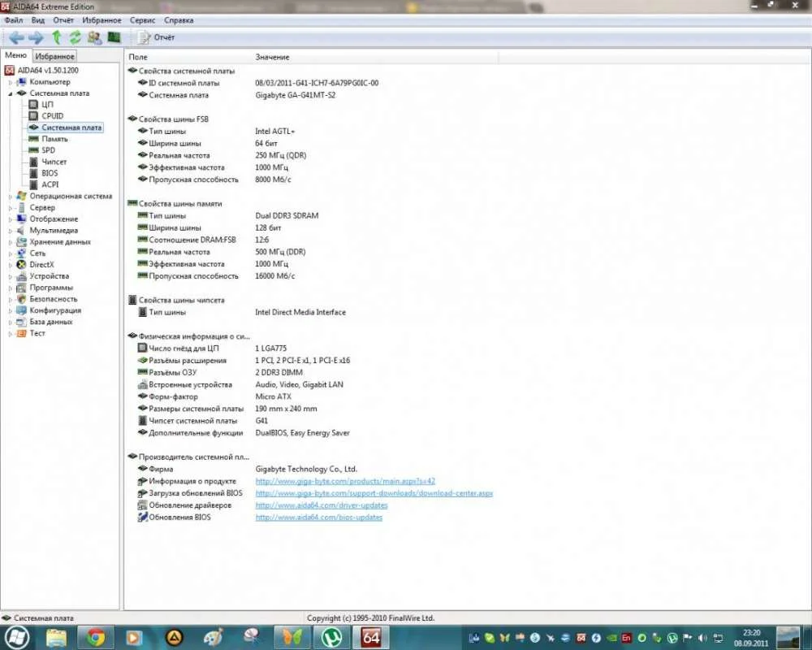Open the Отчёт menu in the menu bar
The image size is (812, 650).
(x=63, y=20)
